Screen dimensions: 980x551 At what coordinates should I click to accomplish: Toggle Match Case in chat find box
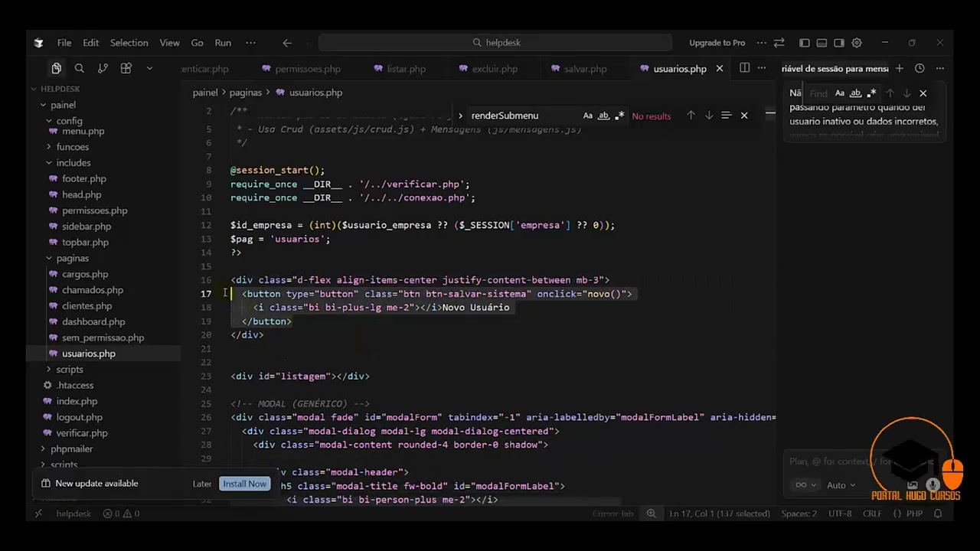[840, 93]
